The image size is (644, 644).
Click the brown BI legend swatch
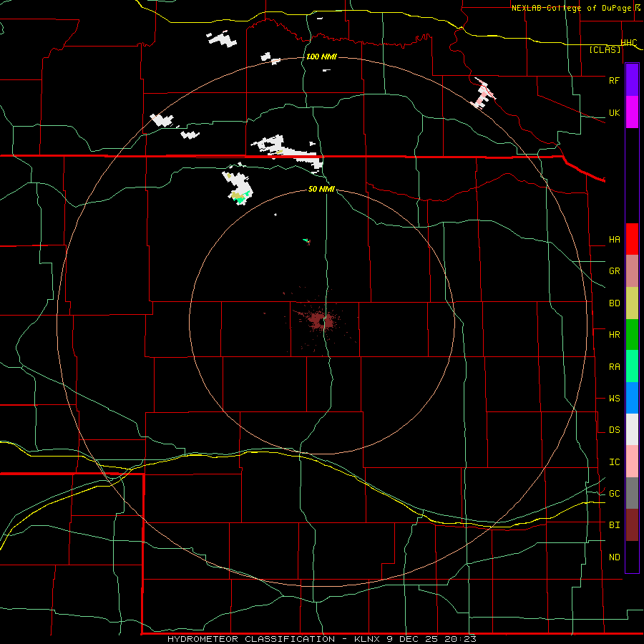[x=632, y=525]
